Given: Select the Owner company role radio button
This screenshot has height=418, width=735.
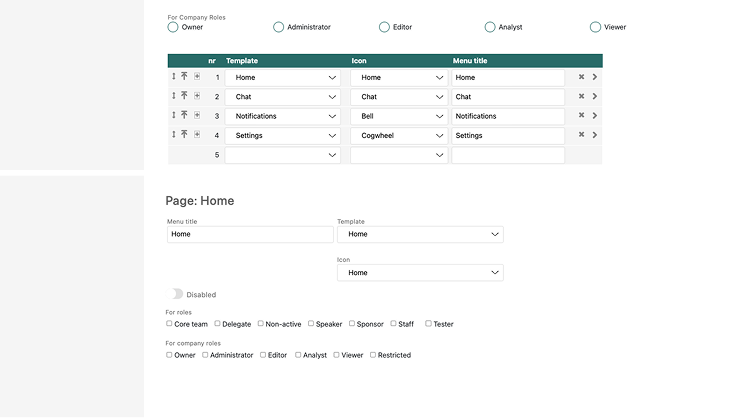Looking at the screenshot, I should tap(173, 27).
